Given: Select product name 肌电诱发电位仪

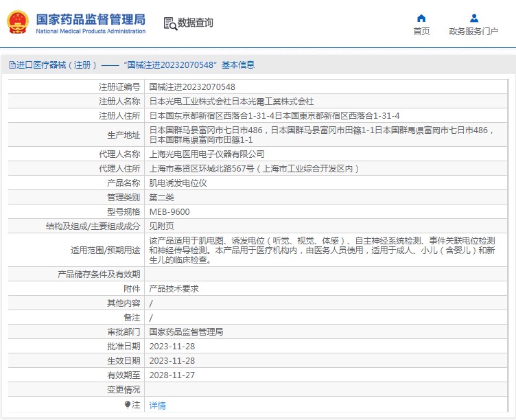Looking at the screenshot, I should (178, 183).
